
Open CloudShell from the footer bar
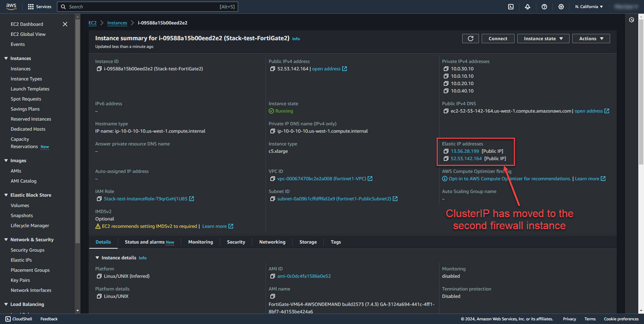coord(19,319)
